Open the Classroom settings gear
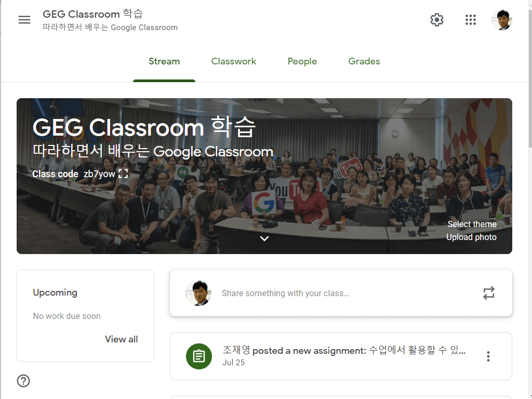 pyautogui.click(x=437, y=20)
